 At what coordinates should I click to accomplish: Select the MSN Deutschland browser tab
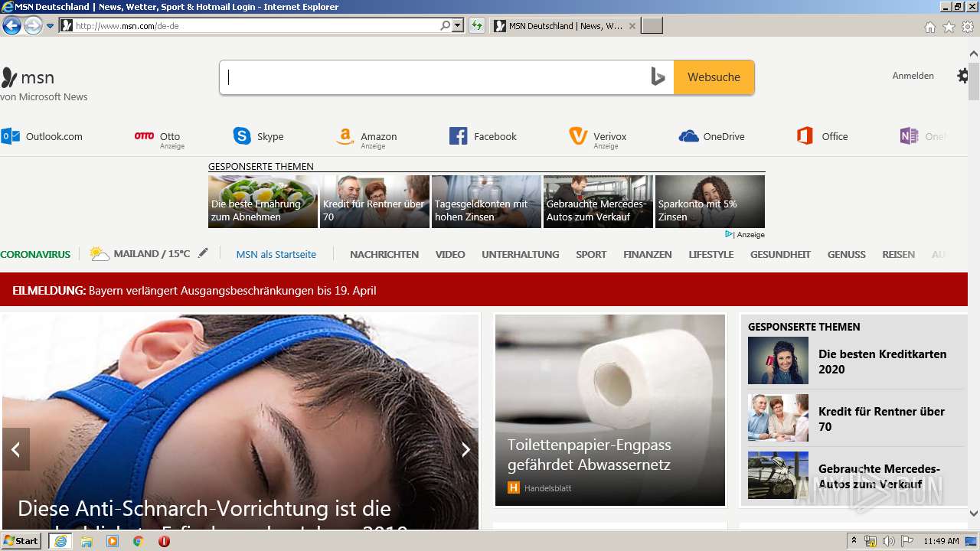pyautogui.click(x=565, y=26)
